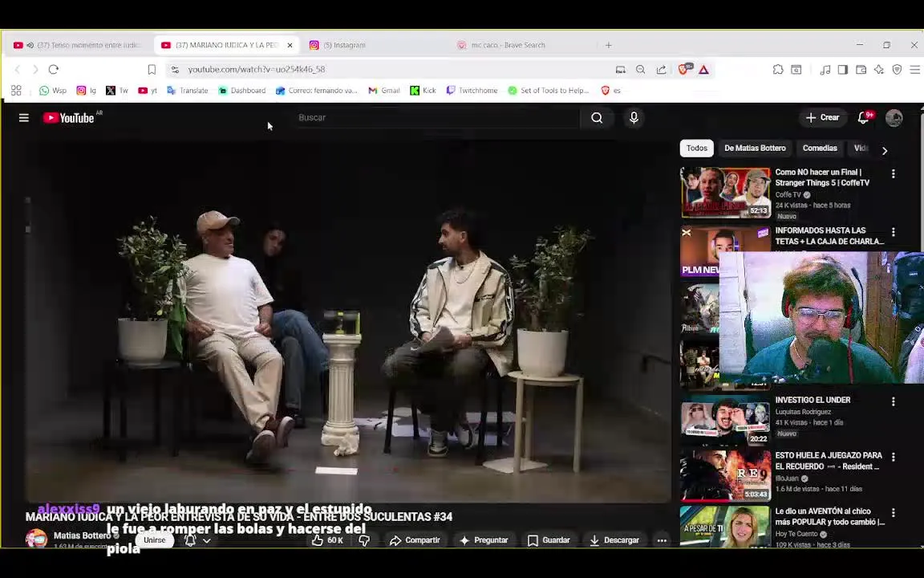Open YouTube notifications bell
This screenshot has height=578, width=924.
[864, 117]
